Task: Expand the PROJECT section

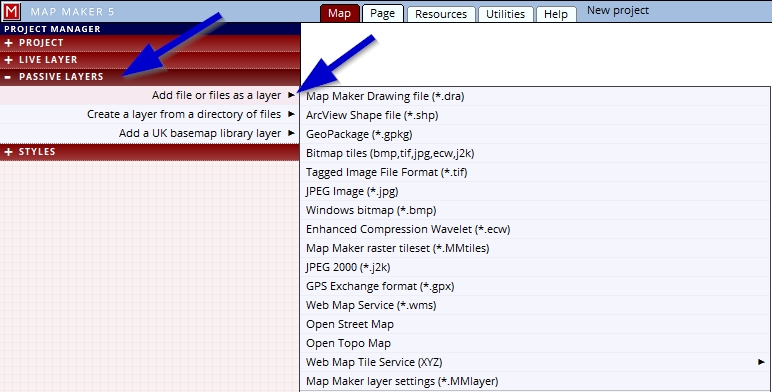Action: point(150,43)
